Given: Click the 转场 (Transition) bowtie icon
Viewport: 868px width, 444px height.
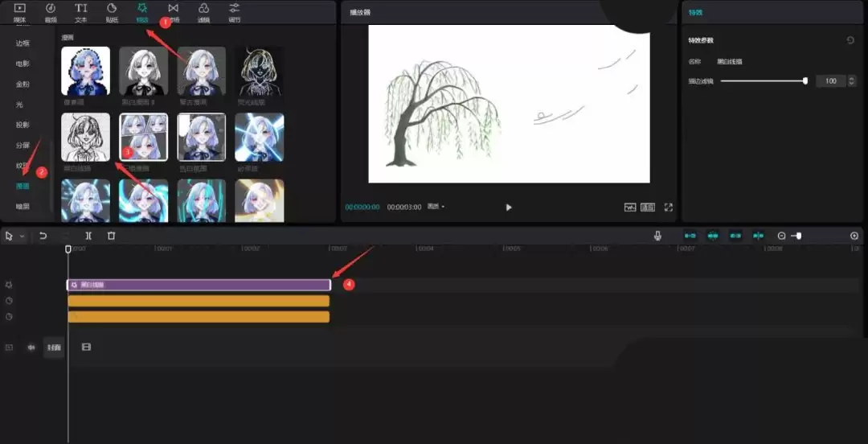Looking at the screenshot, I should tap(173, 11).
